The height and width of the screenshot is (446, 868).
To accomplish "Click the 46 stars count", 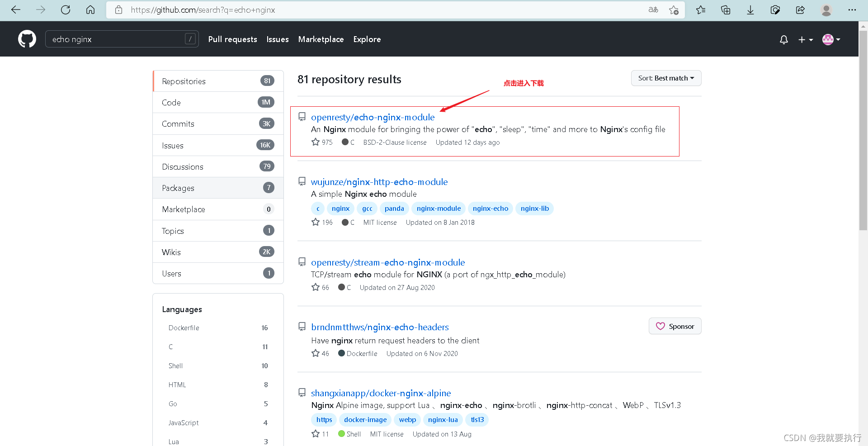I will click(x=320, y=353).
